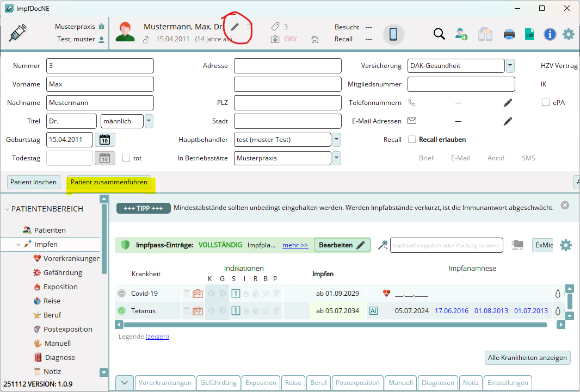Screen dimensions: 580x392
Task: Open the birthday calendar picker icon
Action: coord(104,140)
